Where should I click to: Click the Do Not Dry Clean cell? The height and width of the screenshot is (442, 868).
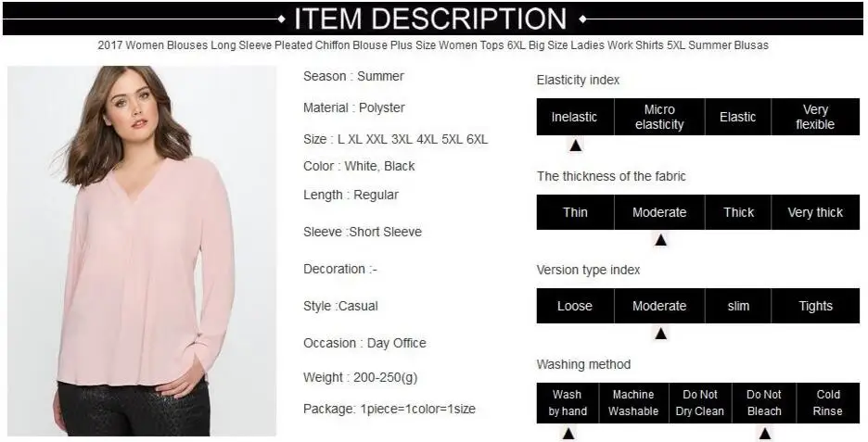[700, 403]
